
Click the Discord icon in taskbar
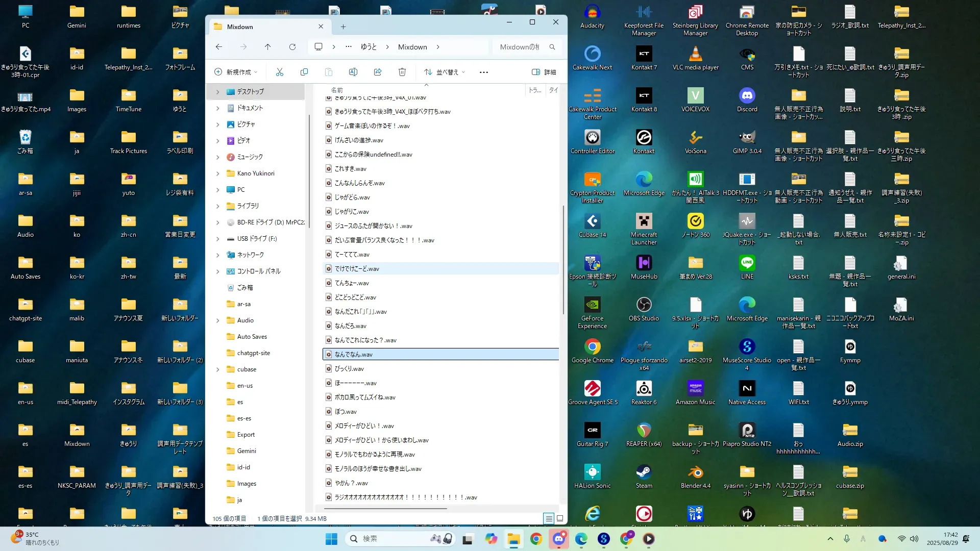[558, 539]
